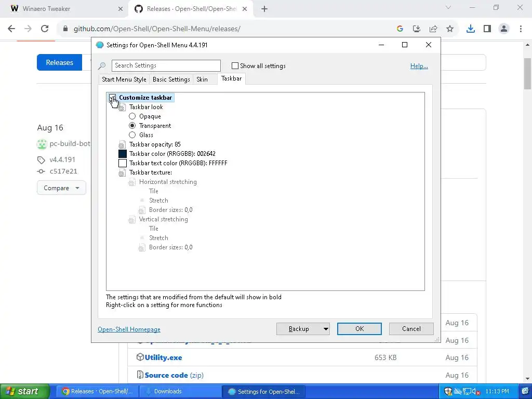The image size is (532, 399).
Task: Switch to the Basic Settings tab
Action: 171,79
